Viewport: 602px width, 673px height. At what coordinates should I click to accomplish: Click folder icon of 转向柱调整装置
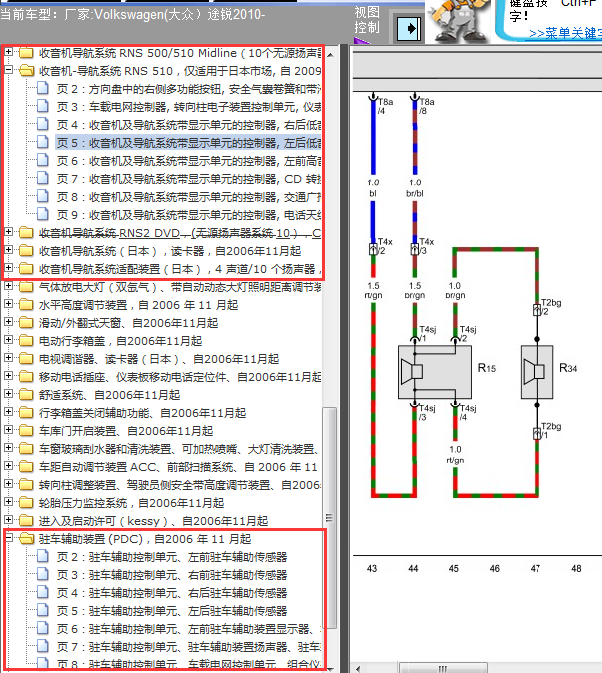(x=26, y=485)
